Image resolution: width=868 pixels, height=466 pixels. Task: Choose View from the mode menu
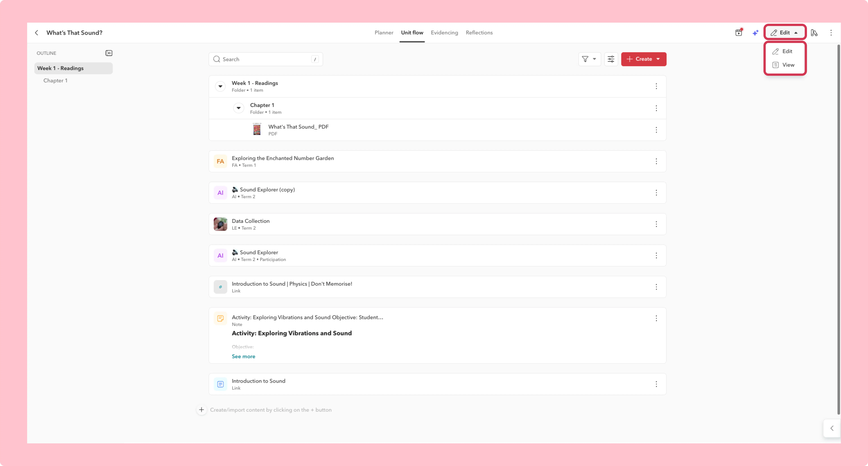click(x=785, y=65)
